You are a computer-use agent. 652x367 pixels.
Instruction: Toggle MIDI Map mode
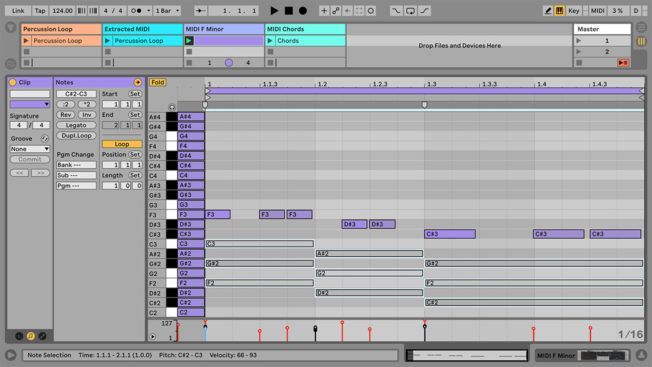pos(598,10)
